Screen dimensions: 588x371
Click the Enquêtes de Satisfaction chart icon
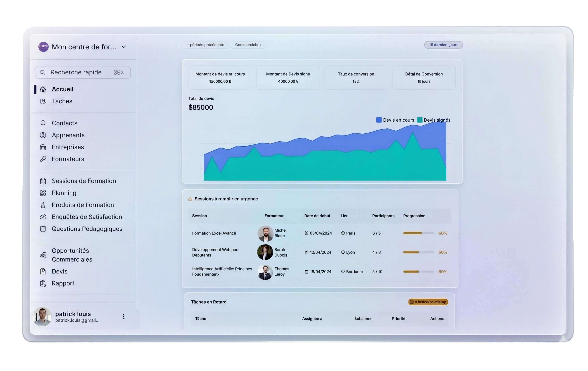(43, 217)
